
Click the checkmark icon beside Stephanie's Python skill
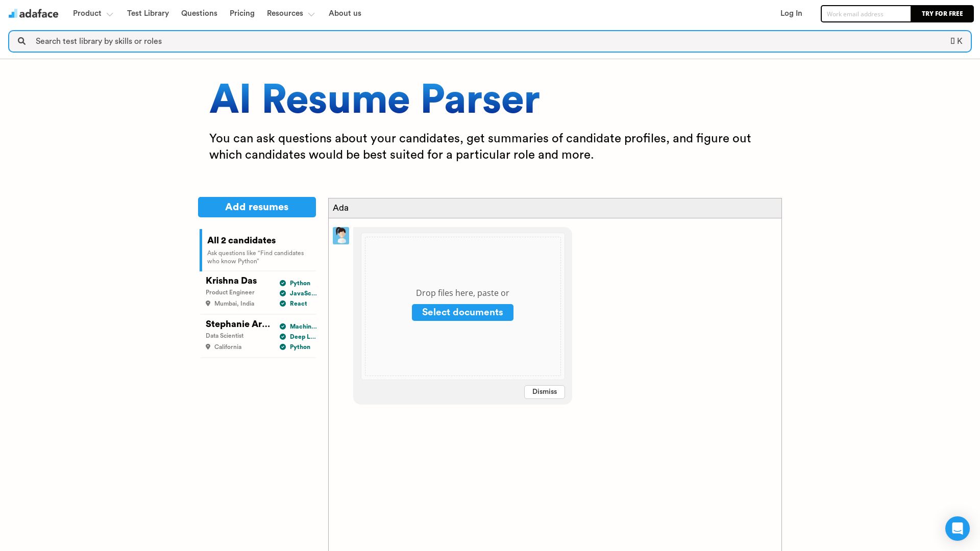283,346
